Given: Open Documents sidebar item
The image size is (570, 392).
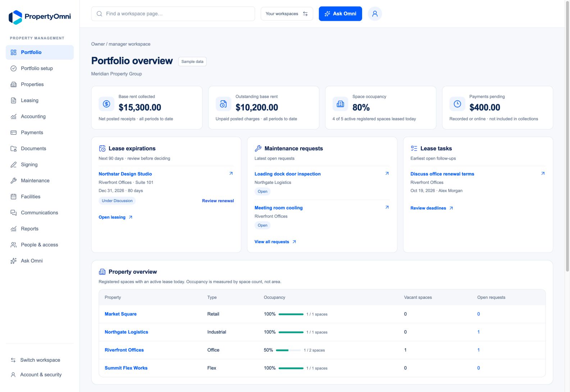Looking at the screenshot, I should click(40, 149).
